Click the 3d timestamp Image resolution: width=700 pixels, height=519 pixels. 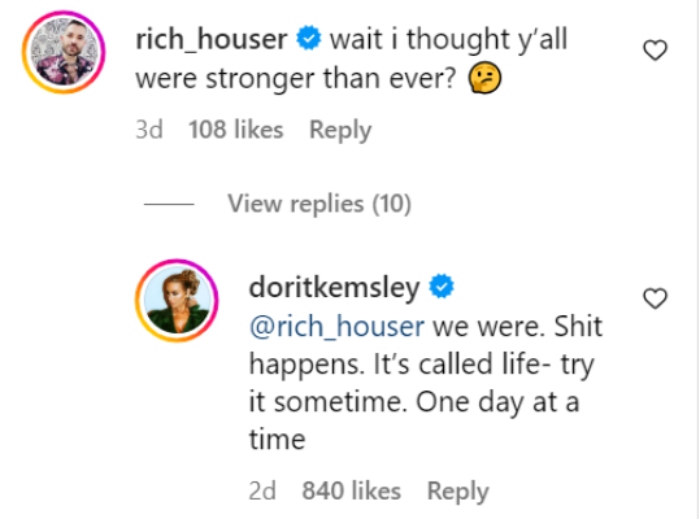[148, 130]
